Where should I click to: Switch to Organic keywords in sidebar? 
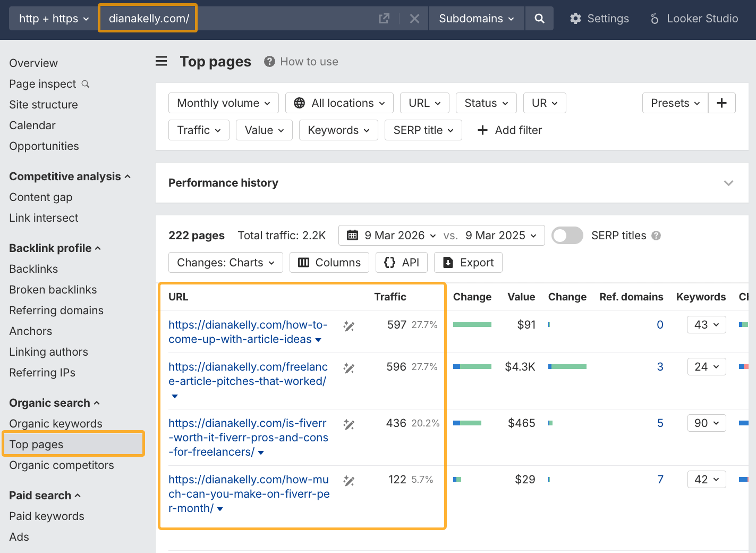[55, 423]
